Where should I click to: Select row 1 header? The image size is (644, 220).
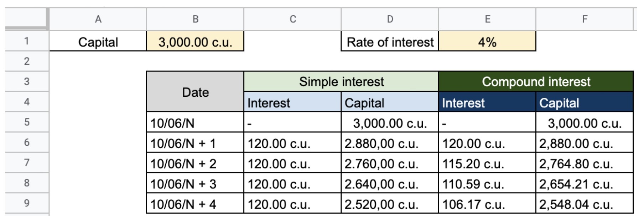point(27,41)
